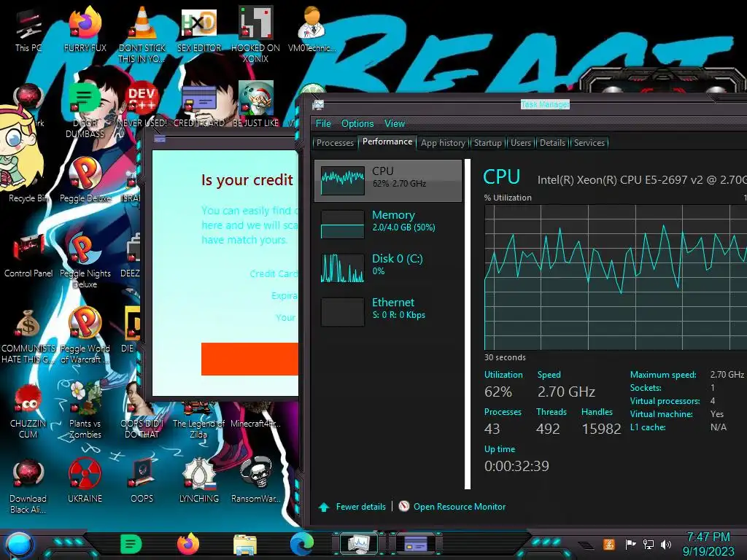747x560 pixels.
Task: Select the RansomWar skull icon
Action: [256, 481]
